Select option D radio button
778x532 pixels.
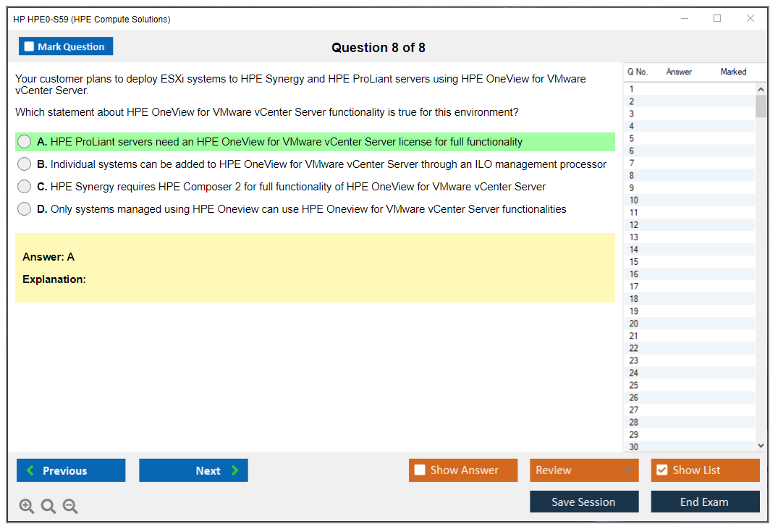(25, 209)
